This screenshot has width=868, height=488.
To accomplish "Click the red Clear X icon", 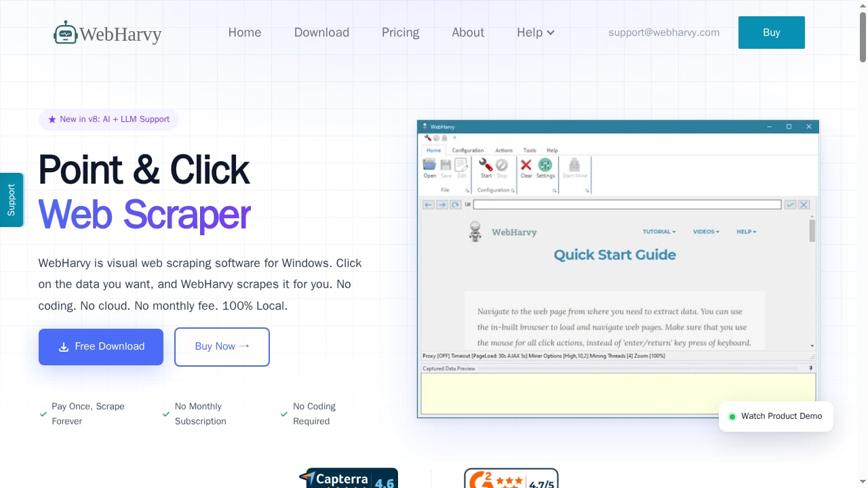I will (x=526, y=165).
